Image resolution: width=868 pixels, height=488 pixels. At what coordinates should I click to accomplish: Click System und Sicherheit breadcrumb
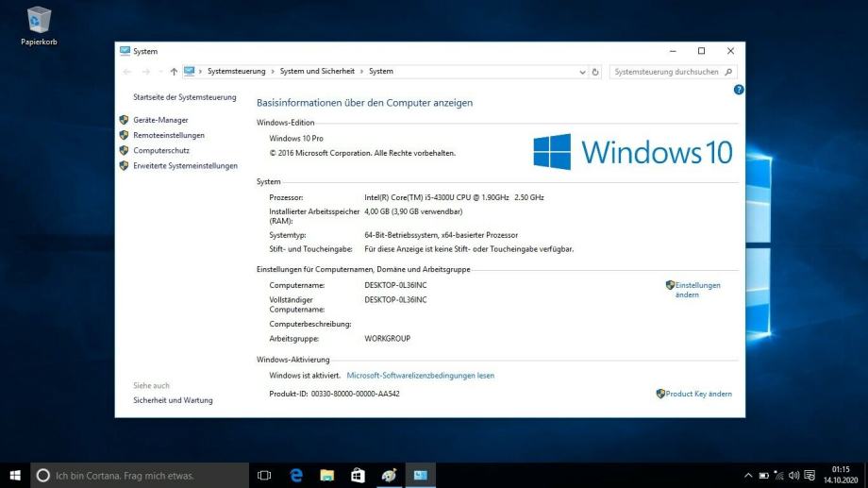click(317, 72)
